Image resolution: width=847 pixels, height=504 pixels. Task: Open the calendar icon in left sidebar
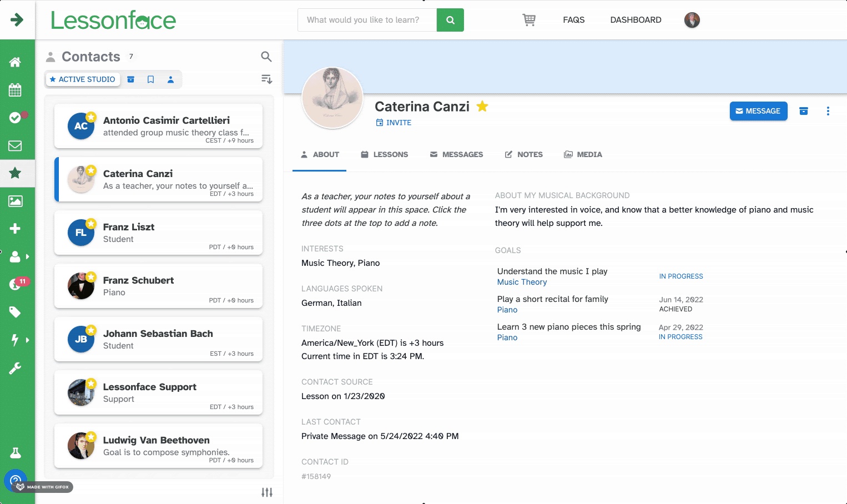(x=15, y=90)
